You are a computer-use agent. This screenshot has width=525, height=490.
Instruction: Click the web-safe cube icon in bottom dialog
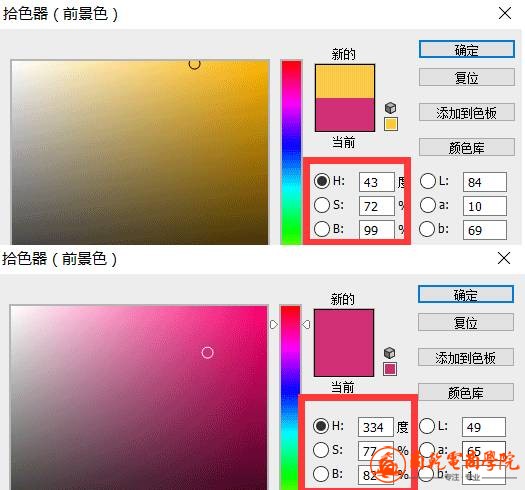pyautogui.click(x=389, y=353)
